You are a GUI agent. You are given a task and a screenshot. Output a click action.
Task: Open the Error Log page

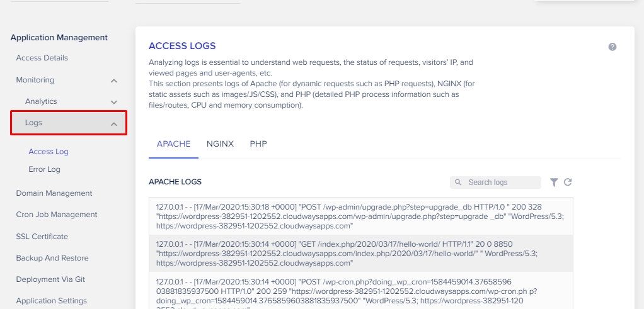pyautogui.click(x=45, y=169)
